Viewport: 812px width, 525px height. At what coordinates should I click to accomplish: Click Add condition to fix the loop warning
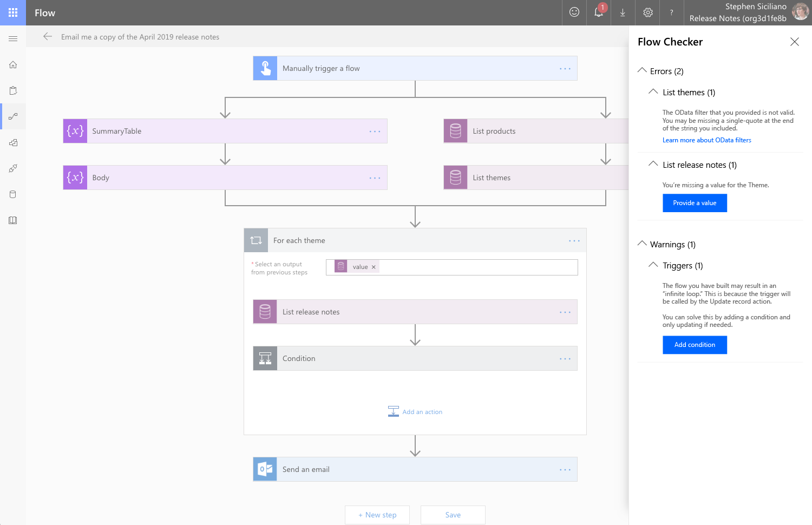click(695, 345)
